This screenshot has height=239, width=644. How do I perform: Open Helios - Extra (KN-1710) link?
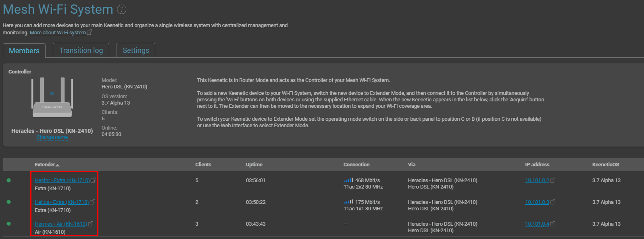(62, 202)
